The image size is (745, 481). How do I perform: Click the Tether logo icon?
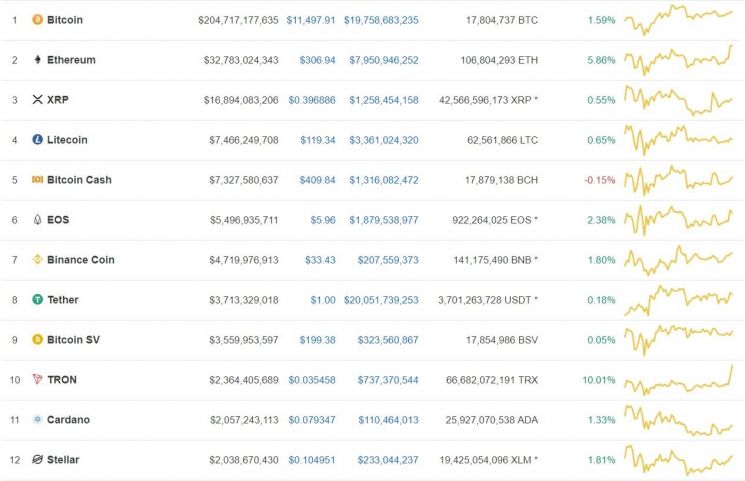point(38,300)
